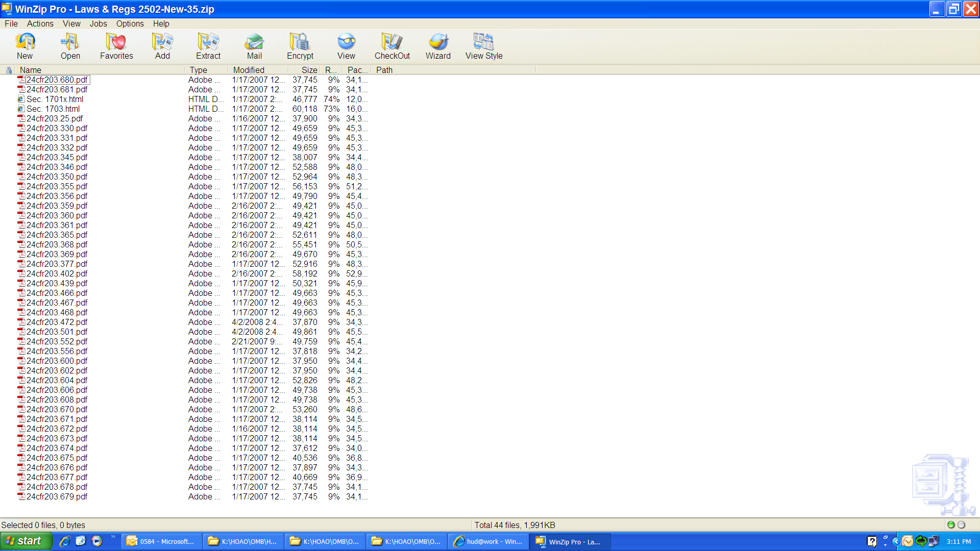Screen dimensions: 980x551
Task: Click the green status indicator light
Action: [951, 524]
